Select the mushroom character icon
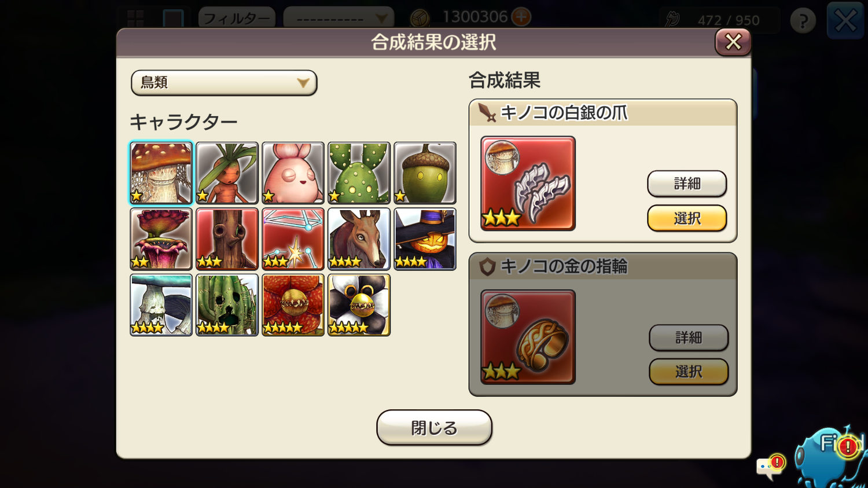The height and width of the screenshot is (488, 868). (x=161, y=173)
